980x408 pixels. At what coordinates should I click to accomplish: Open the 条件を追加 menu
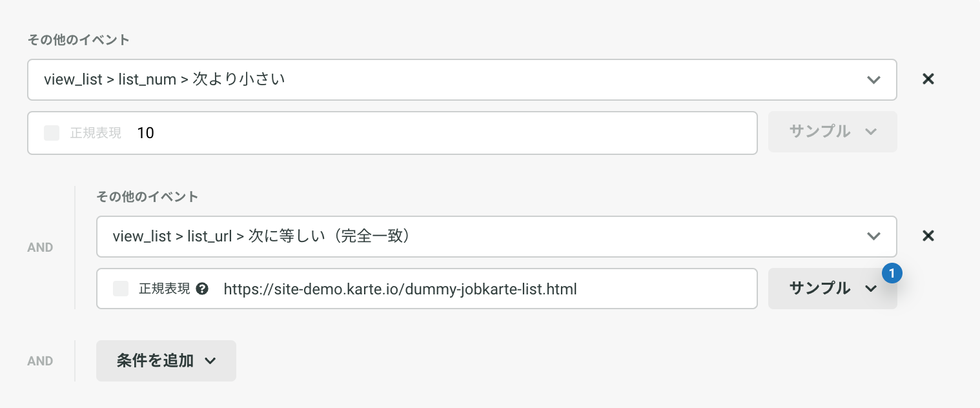[x=166, y=361]
